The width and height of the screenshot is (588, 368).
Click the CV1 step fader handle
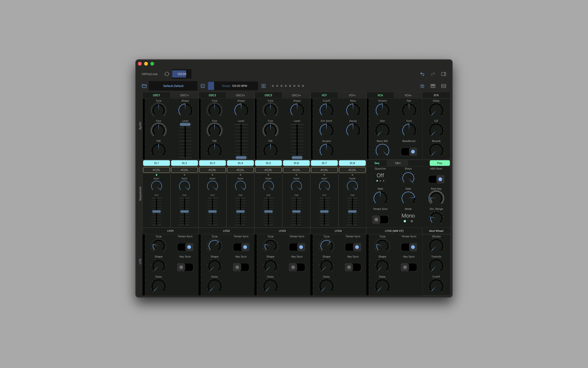point(156,211)
